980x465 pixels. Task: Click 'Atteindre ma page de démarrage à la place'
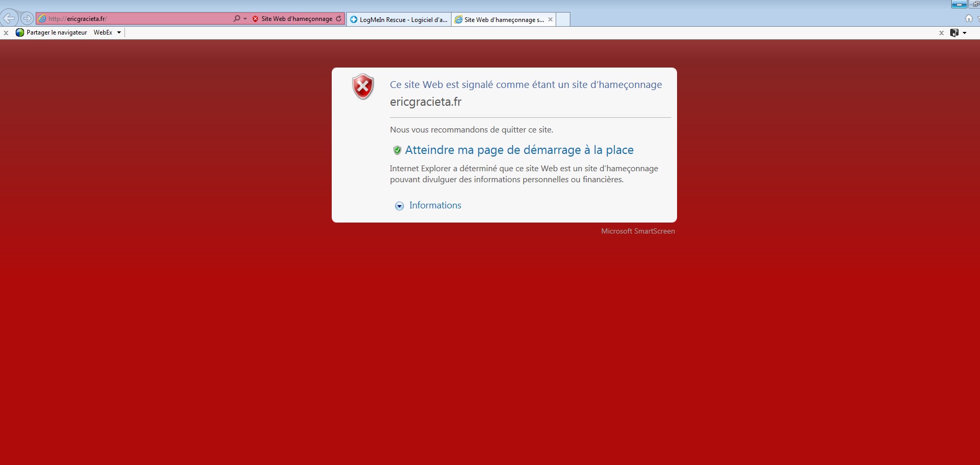[x=519, y=150]
